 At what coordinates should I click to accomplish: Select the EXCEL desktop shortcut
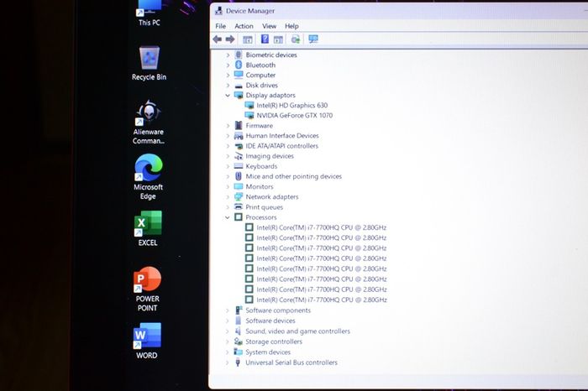(148, 228)
